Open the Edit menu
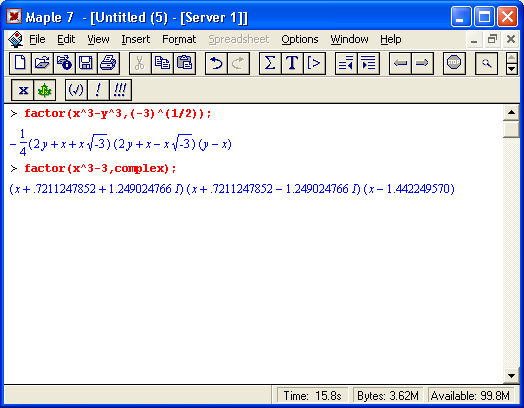524x408 pixels. pos(66,39)
